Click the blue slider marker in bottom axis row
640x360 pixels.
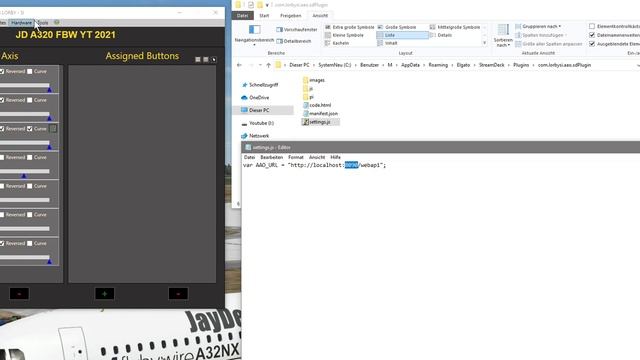point(49,262)
